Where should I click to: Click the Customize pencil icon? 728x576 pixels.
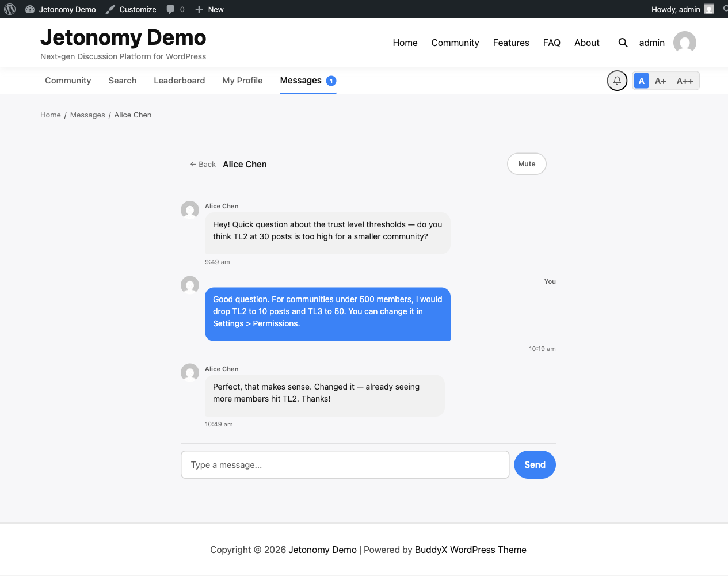point(110,9)
